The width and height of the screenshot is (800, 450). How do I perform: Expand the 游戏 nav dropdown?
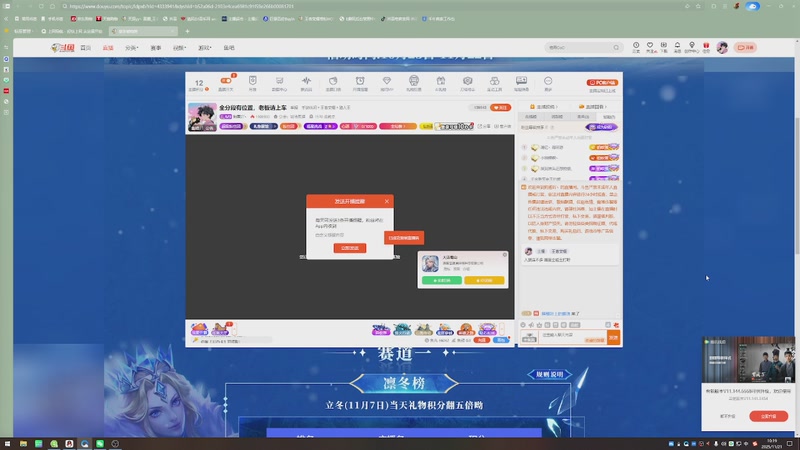coord(204,48)
